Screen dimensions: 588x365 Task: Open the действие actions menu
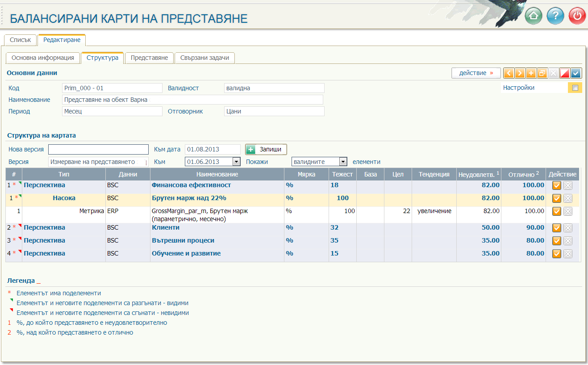tap(476, 73)
